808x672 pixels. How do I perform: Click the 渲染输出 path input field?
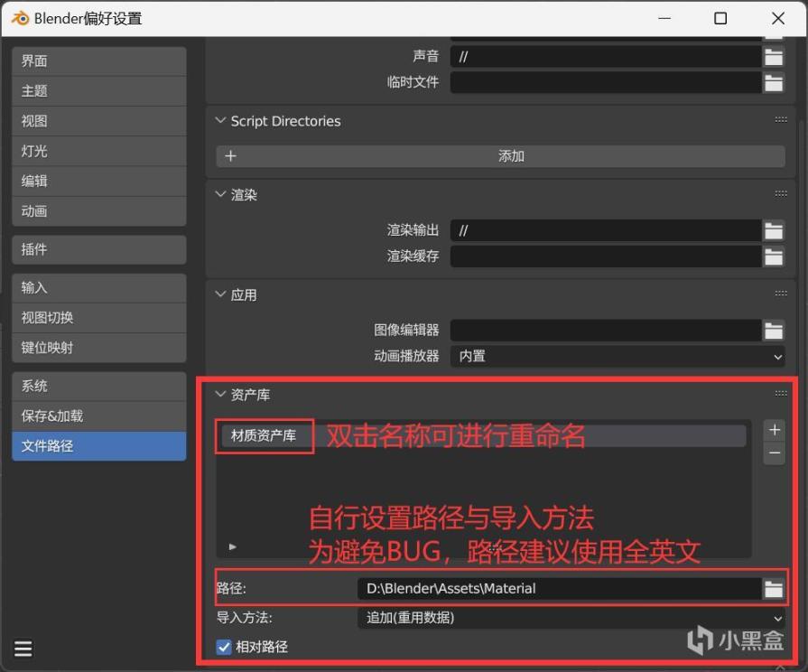coord(606,230)
